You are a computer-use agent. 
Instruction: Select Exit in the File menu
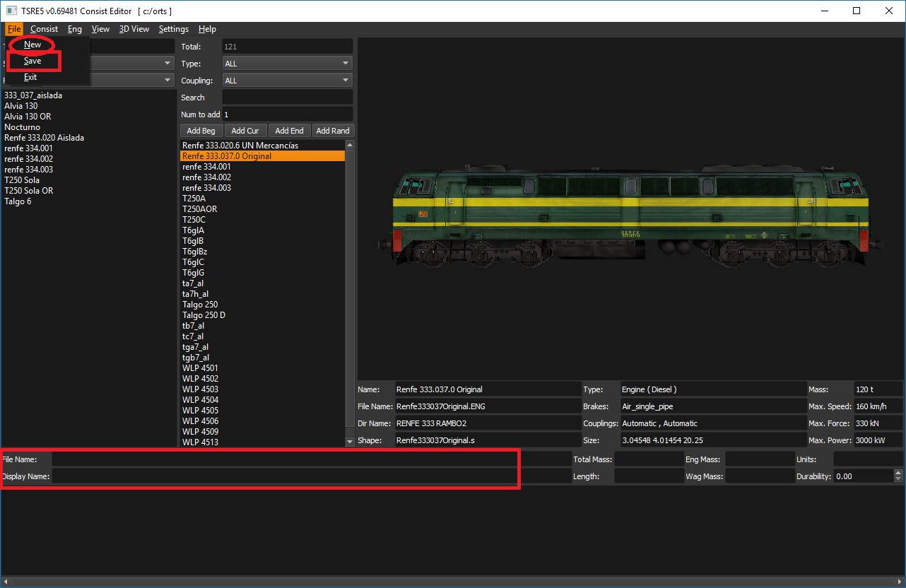coord(30,77)
